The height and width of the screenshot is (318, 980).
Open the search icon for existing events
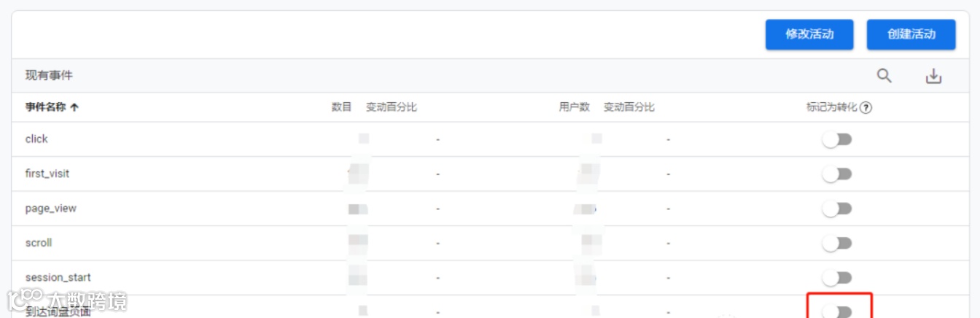884,75
